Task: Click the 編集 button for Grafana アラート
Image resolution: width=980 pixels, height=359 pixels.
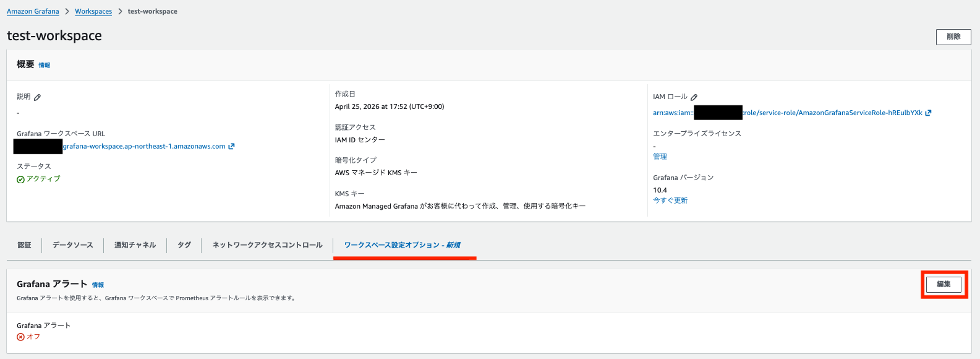Action: pyautogui.click(x=944, y=284)
